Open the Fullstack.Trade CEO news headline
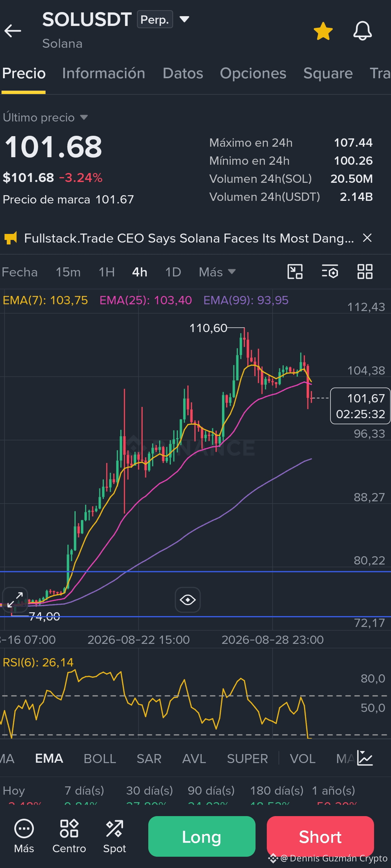 pos(189,238)
